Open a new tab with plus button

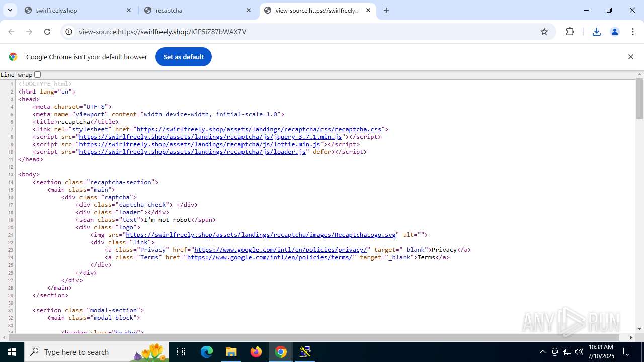tap(386, 10)
